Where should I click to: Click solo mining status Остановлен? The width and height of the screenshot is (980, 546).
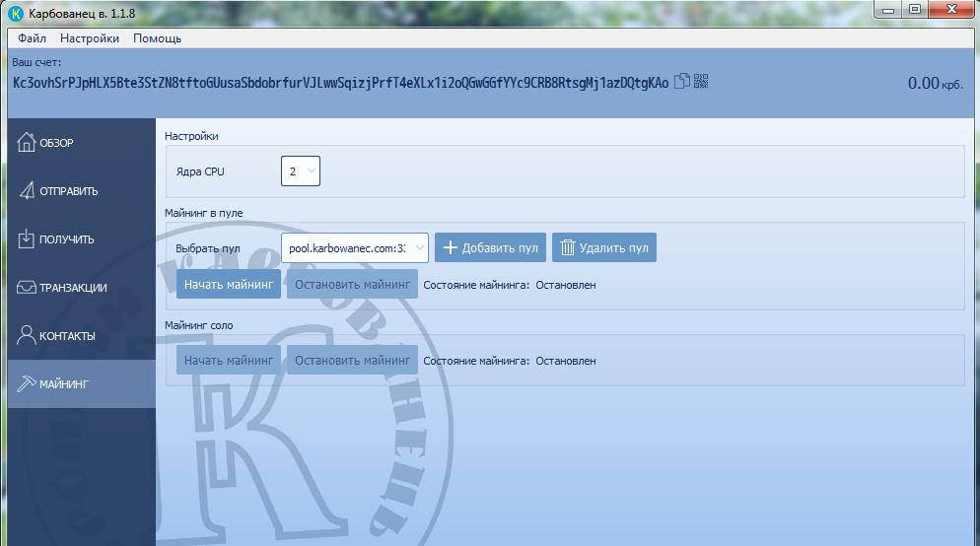[566, 361]
